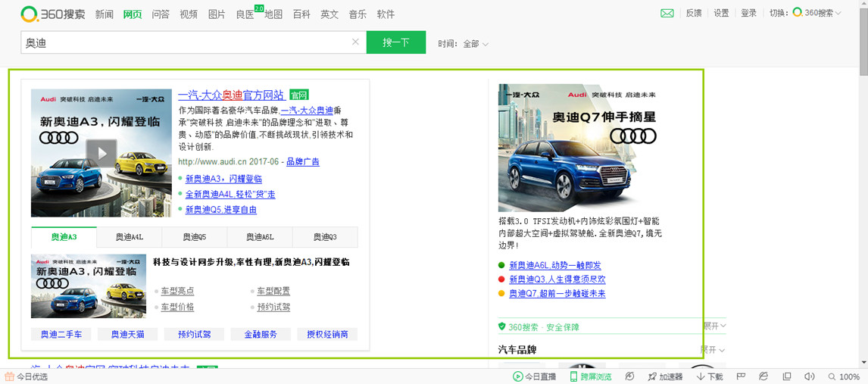Open the 加速器 rocket tool
The width and height of the screenshot is (868, 384).
pyautogui.click(x=665, y=377)
